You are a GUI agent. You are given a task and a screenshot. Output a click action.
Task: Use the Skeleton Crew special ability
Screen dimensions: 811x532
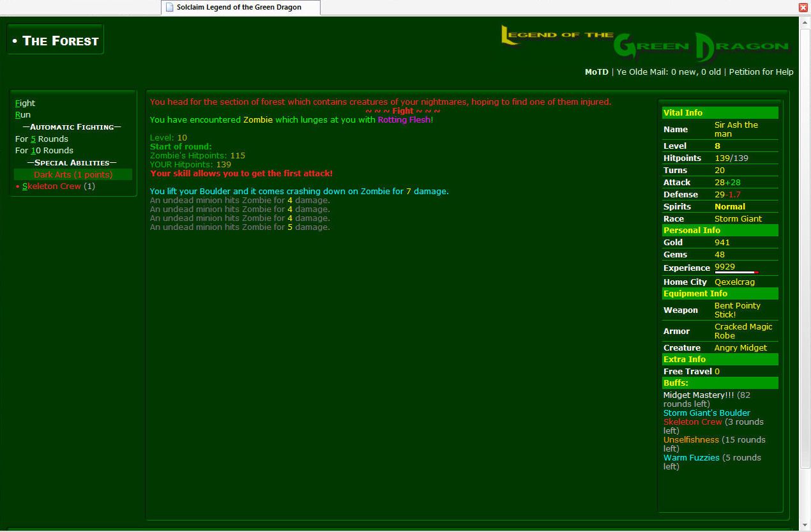(52, 186)
